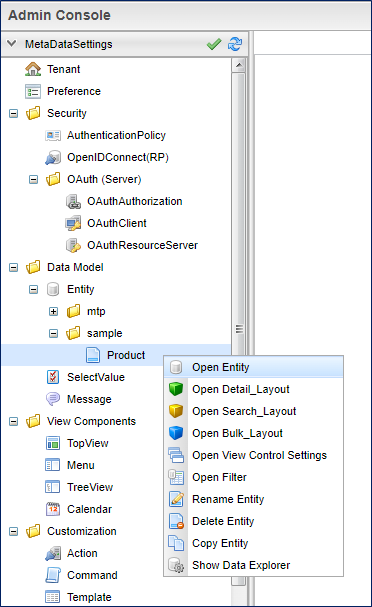Image resolution: width=372 pixels, height=607 pixels.
Task: Select the Template tree item
Action: 89,597
